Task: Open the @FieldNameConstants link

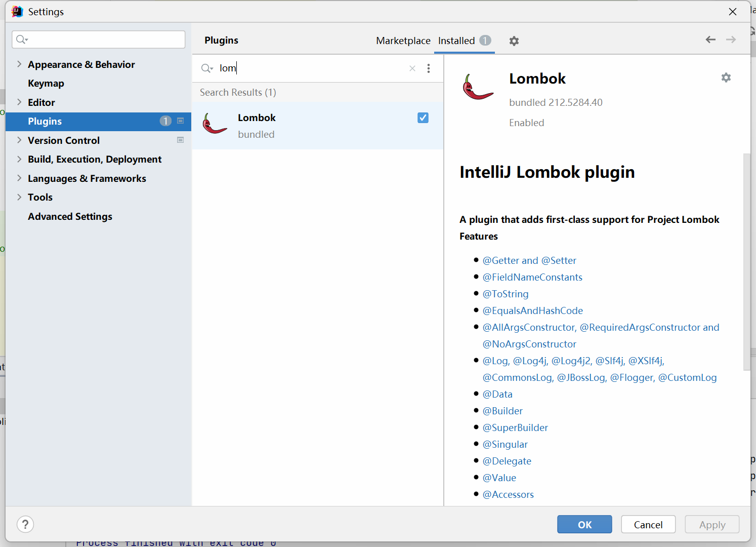Action: (x=532, y=277)
